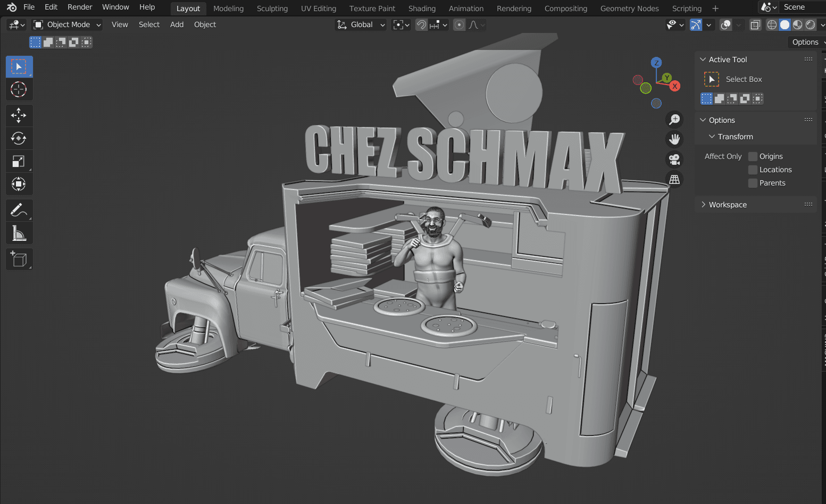Switch to the Sculpting workspace tab
The width and height of the screenshot is (826, 504).
pos(272,9)
